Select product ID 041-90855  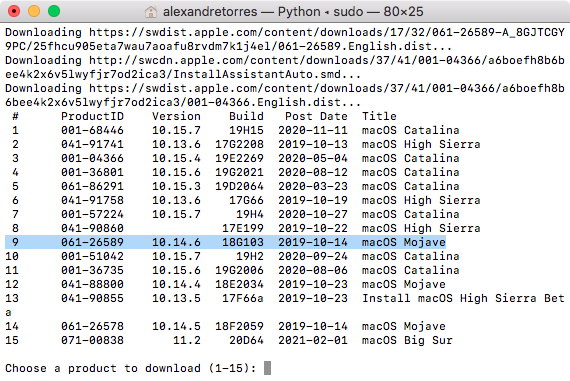click(92, 298)
